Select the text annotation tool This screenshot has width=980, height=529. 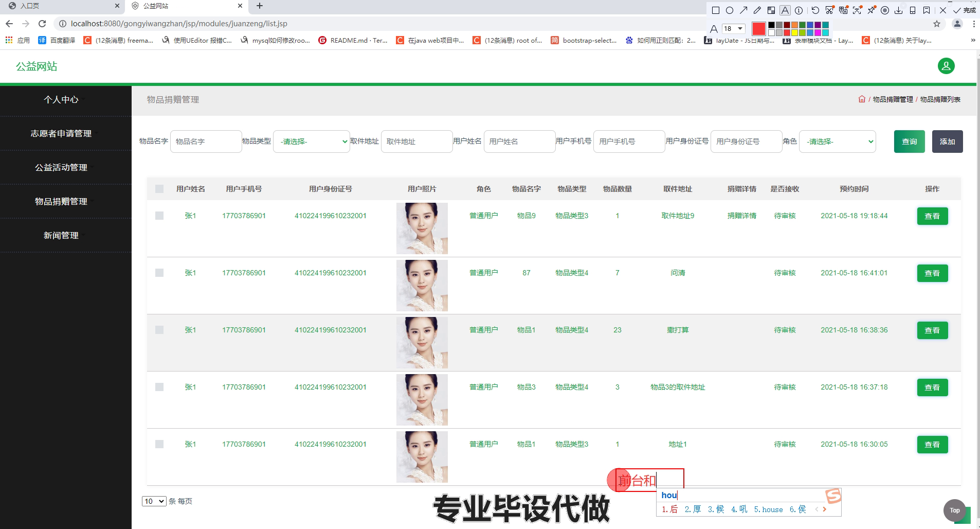(x=785, y=10)
